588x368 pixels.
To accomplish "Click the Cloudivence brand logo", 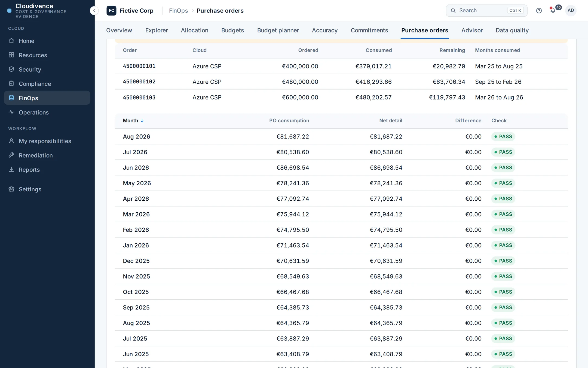I will pyautogui.click(x=10, y=11).
